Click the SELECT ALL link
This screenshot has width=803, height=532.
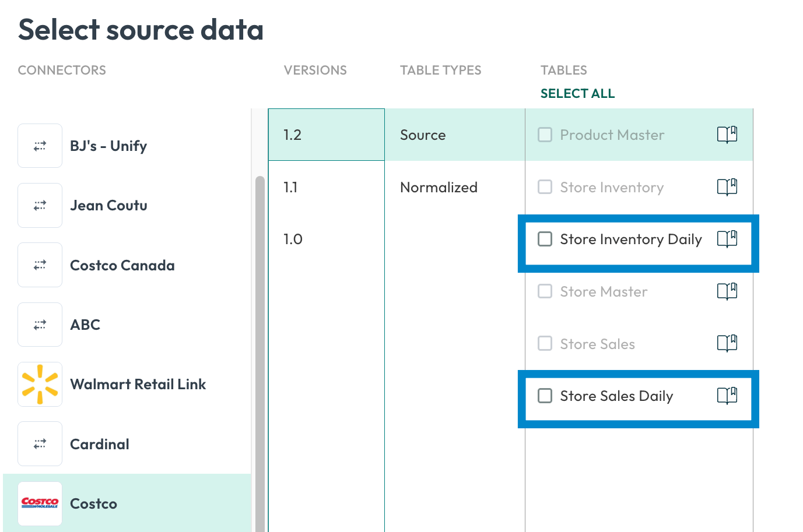point(577,93)
